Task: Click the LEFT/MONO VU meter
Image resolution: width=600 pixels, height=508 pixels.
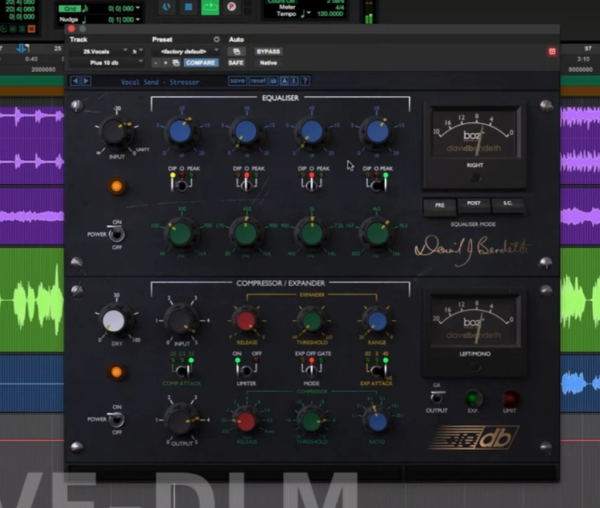Action: click(x=475, y=320)
